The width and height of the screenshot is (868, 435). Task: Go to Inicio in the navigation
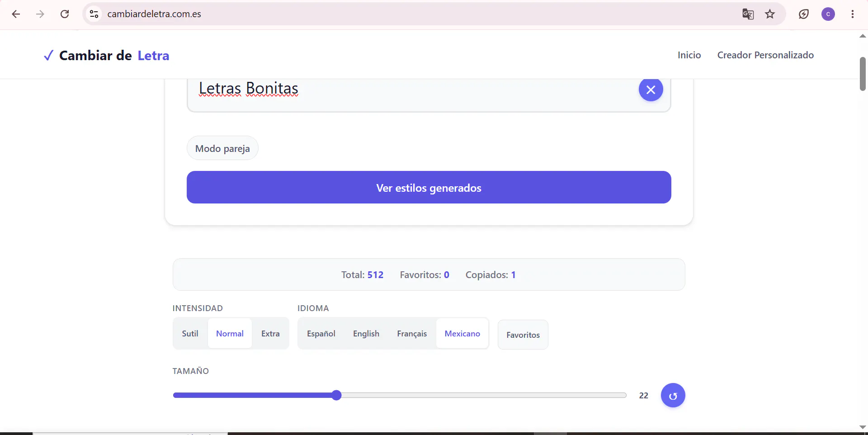coord(689,55)
